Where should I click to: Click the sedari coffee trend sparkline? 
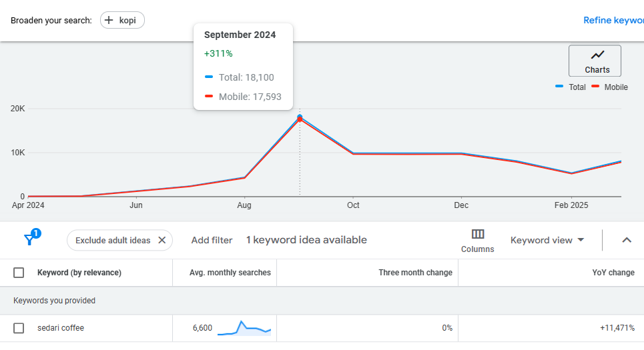pos(244,327)
